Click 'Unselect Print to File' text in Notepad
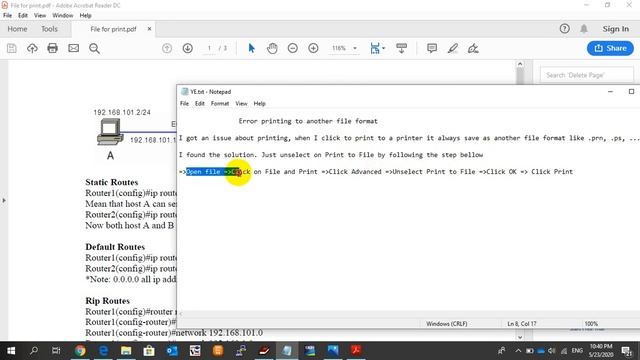640x360 pixels. [x=434, y=172]
